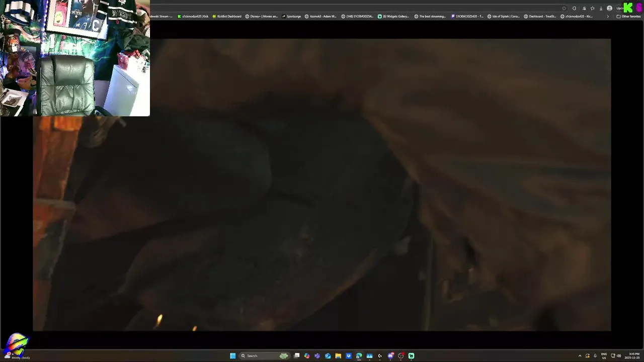
Task: Open Task View on the taskbar
Action: (x=297, y=355)
